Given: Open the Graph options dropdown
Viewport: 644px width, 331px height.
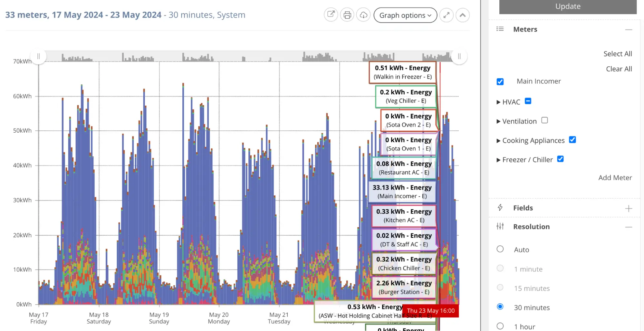Looking at the screenshot, I should pos(405,15).
